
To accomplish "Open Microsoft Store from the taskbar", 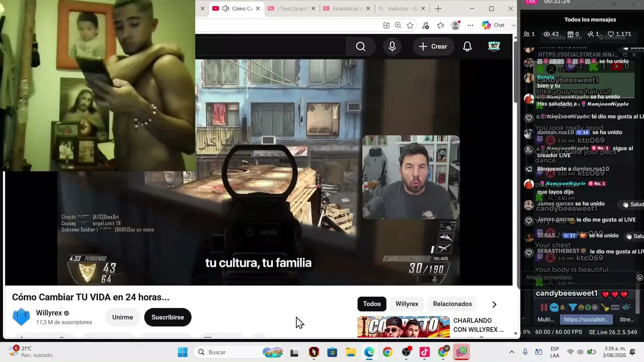I will click(332, 352).
